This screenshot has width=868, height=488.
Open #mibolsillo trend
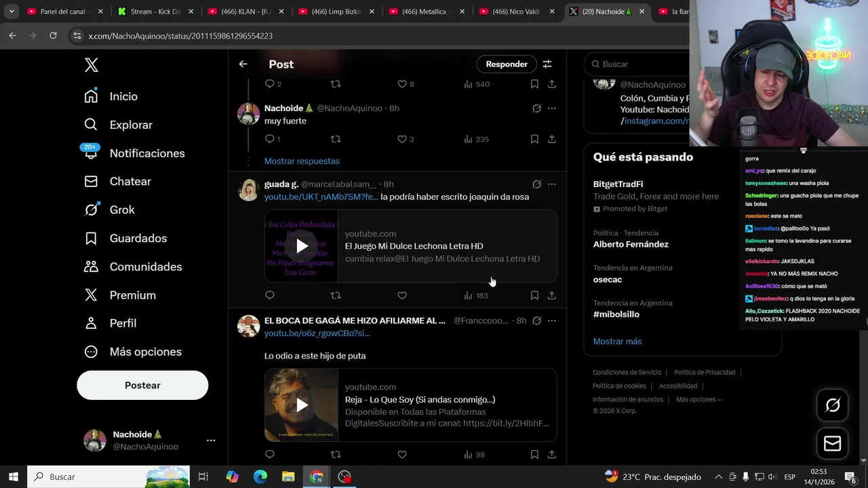(x=616, y=314)
